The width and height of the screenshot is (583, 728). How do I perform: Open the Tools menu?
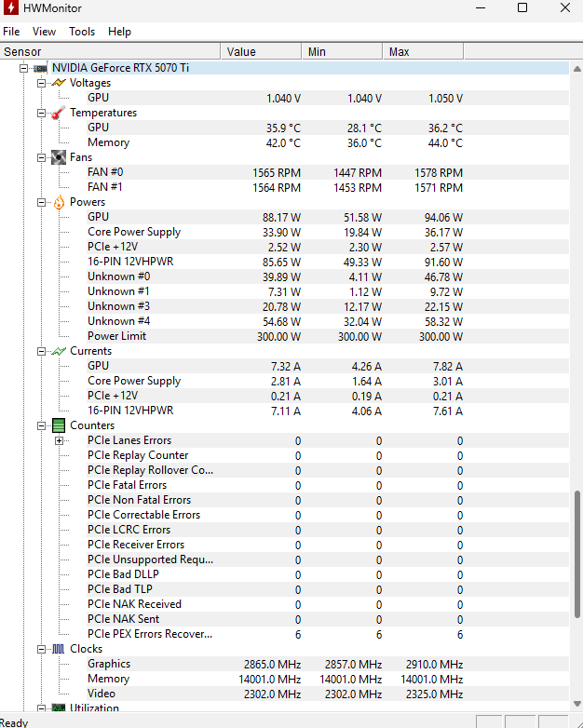82,32
